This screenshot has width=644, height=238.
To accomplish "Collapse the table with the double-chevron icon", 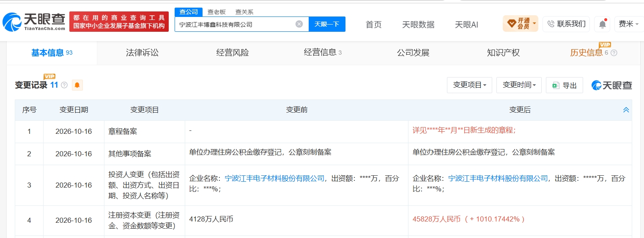I will click(626, 110).
